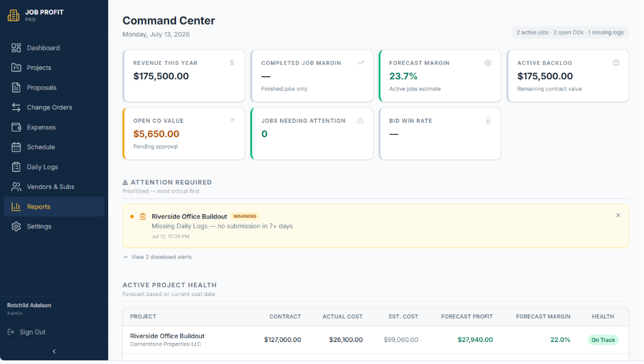644x364 pixels.
Task: Open the Dashboard menu item
Action: [54, 48]
